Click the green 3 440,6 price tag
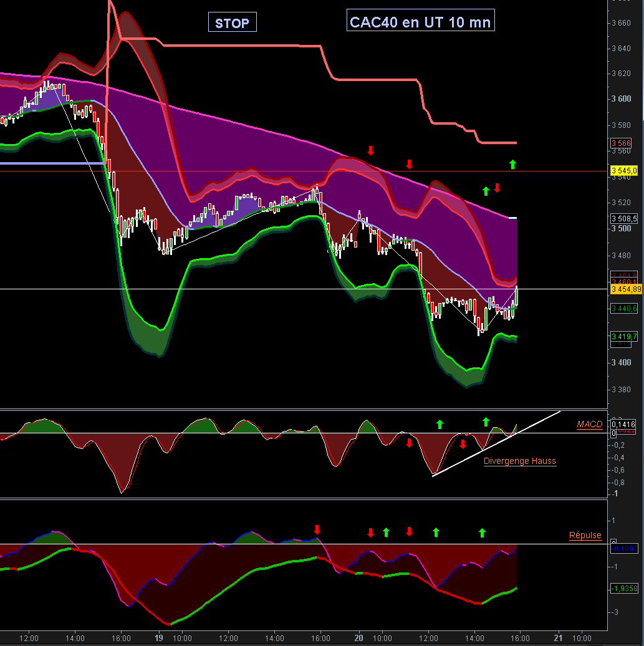Image resolution: width=644 pixels, height=646 pixels. coord(624,309)
